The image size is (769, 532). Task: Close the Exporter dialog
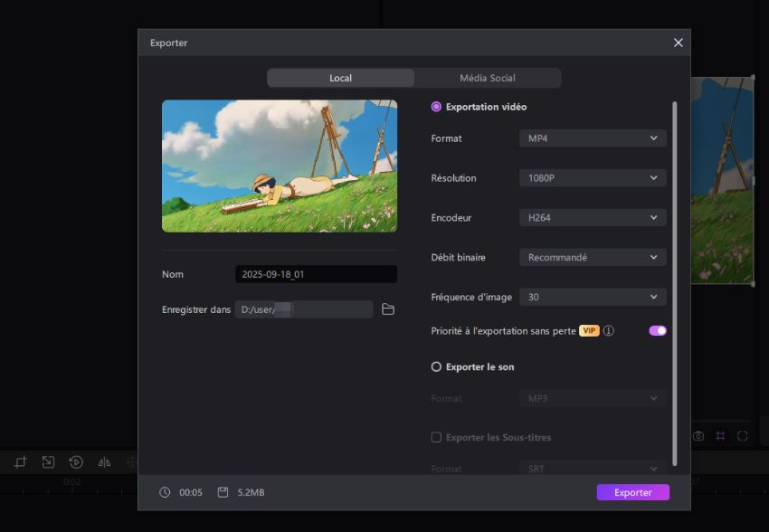point(679,43)
